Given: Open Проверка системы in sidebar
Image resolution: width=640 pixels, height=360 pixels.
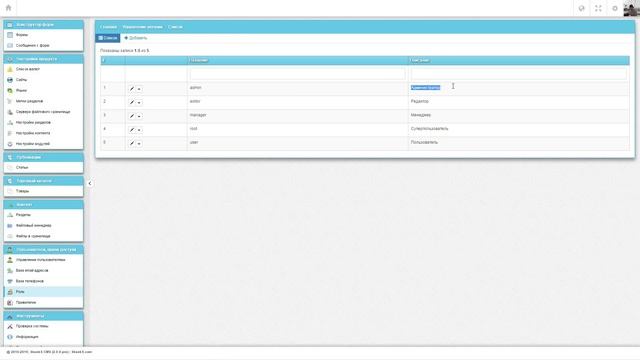Looking at the screenshot, I should tap(43, 326).
